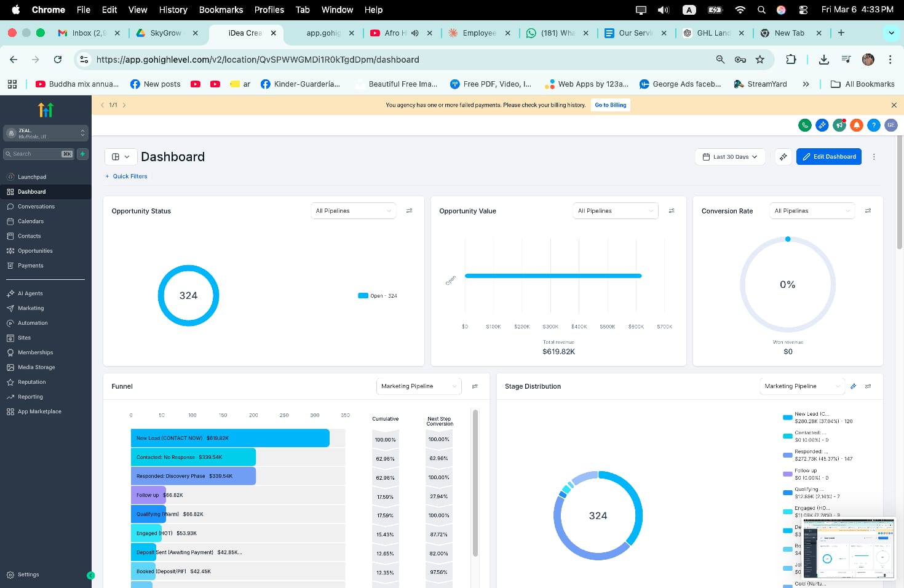Click the Open legend swatch in Opportunity Status
The width and height of the screenshot is (904, 588).
click(363, 295)
